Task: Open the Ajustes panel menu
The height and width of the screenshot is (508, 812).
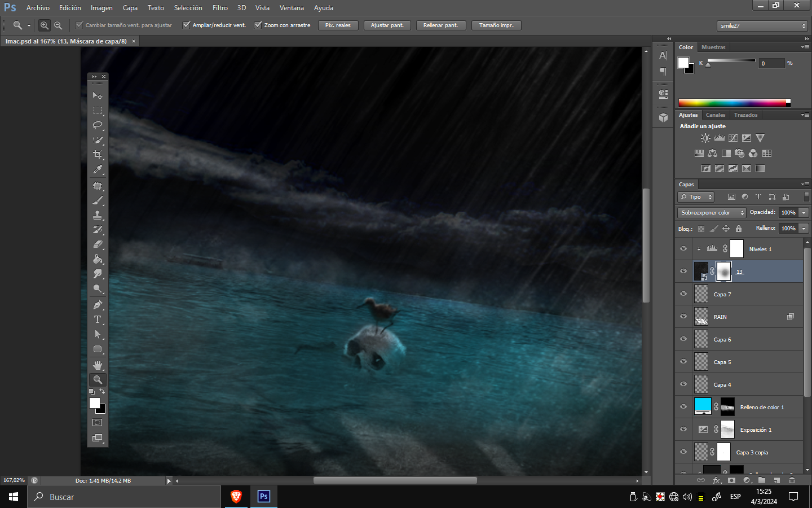Action: [805, 115]
